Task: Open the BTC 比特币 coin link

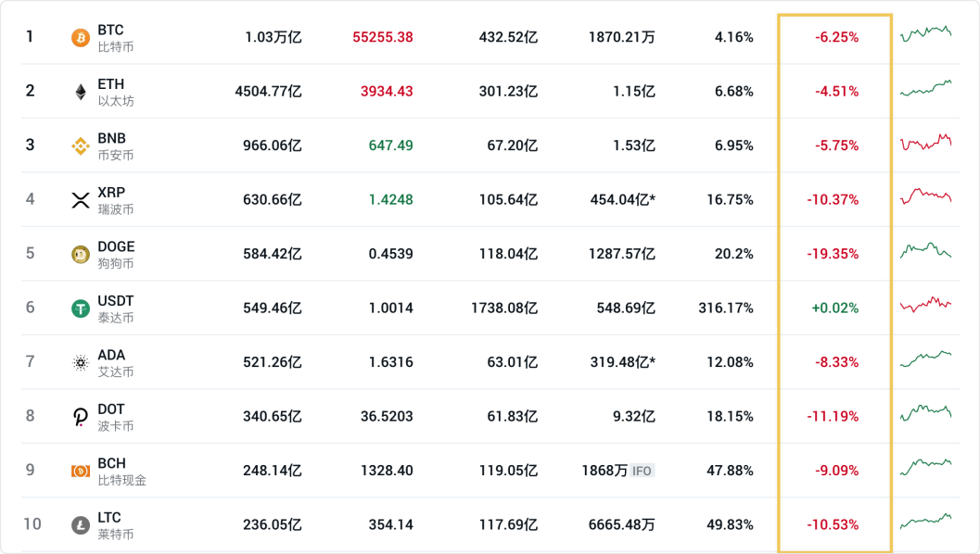Action: (115, 38)
